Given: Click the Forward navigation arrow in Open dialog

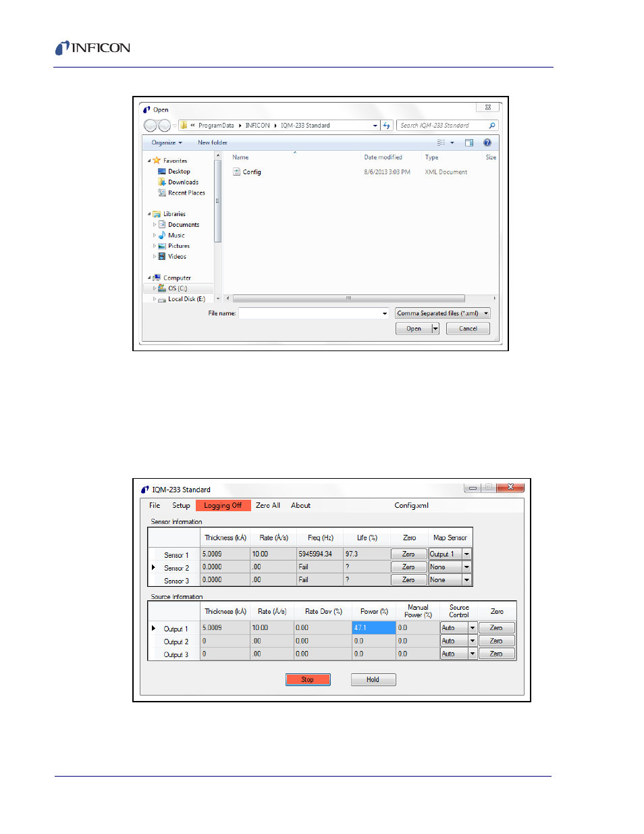Looking at the screenshot, I should point(164,126).
